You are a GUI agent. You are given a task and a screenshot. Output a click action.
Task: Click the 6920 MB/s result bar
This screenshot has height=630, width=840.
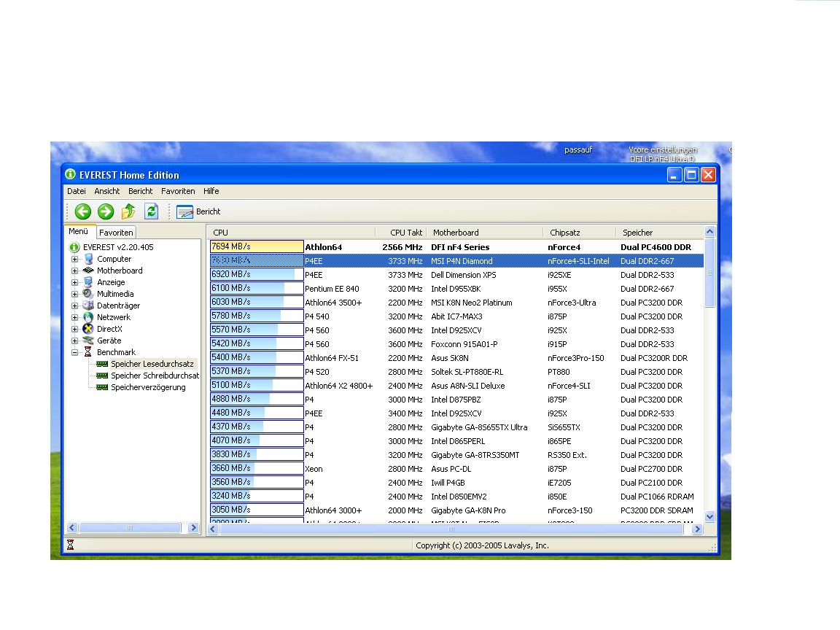click(x=257, y=274)
